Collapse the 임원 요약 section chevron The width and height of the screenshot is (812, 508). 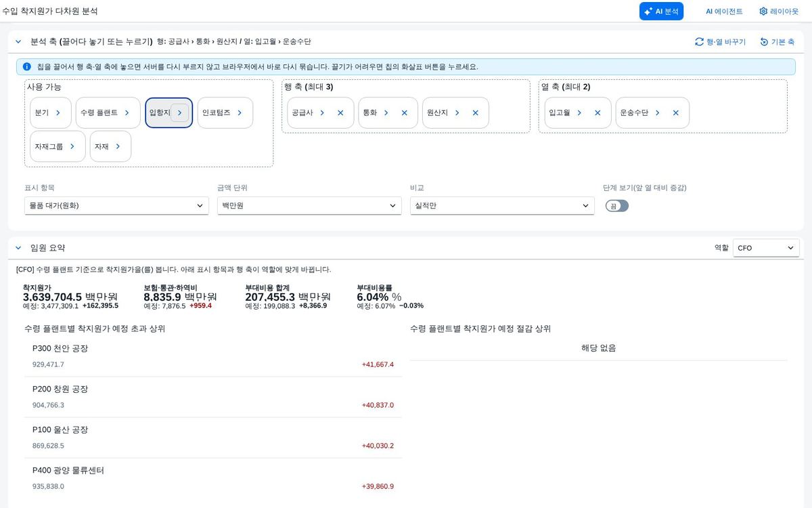point(18,248)
